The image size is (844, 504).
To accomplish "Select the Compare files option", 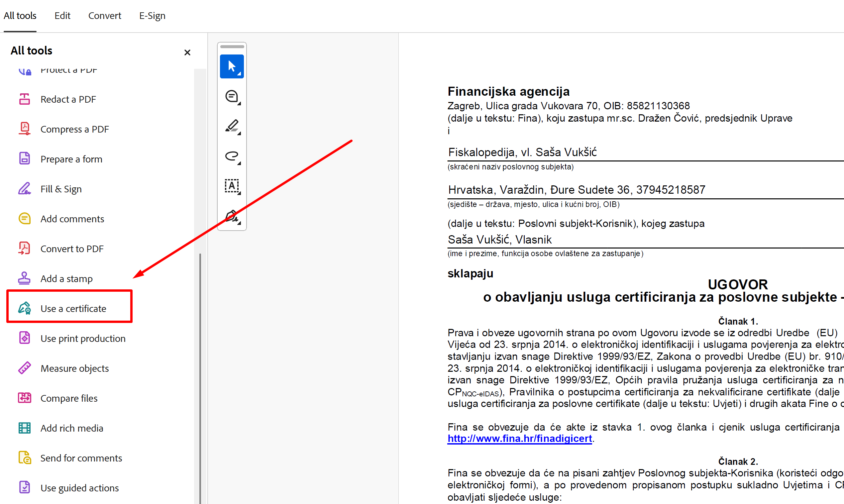I will (x=68, y=398).
